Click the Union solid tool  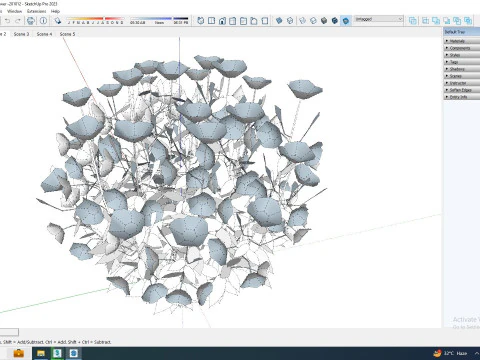coord(436,21)
